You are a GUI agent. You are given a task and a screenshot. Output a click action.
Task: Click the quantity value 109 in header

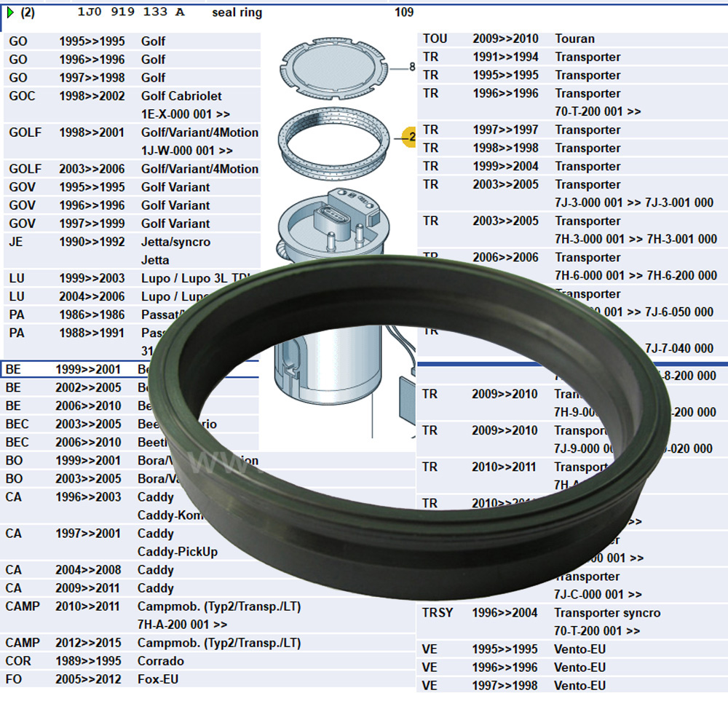404,12
